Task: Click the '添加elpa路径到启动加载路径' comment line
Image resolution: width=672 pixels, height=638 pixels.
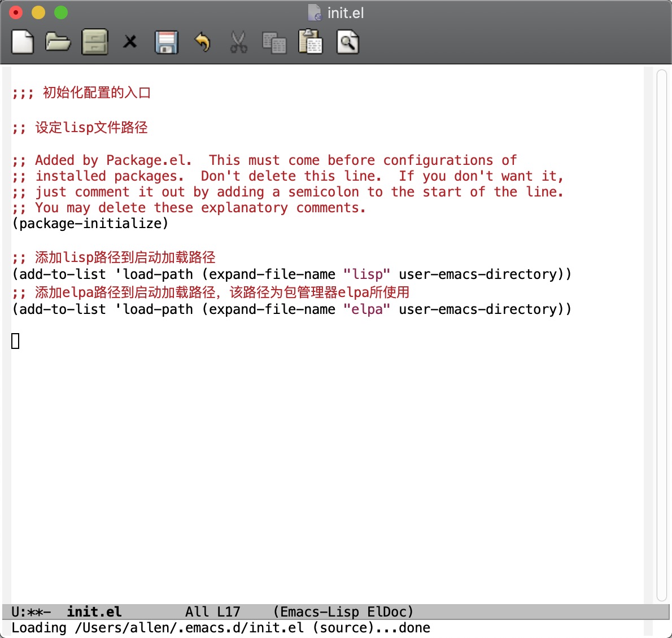Action: 211,292
